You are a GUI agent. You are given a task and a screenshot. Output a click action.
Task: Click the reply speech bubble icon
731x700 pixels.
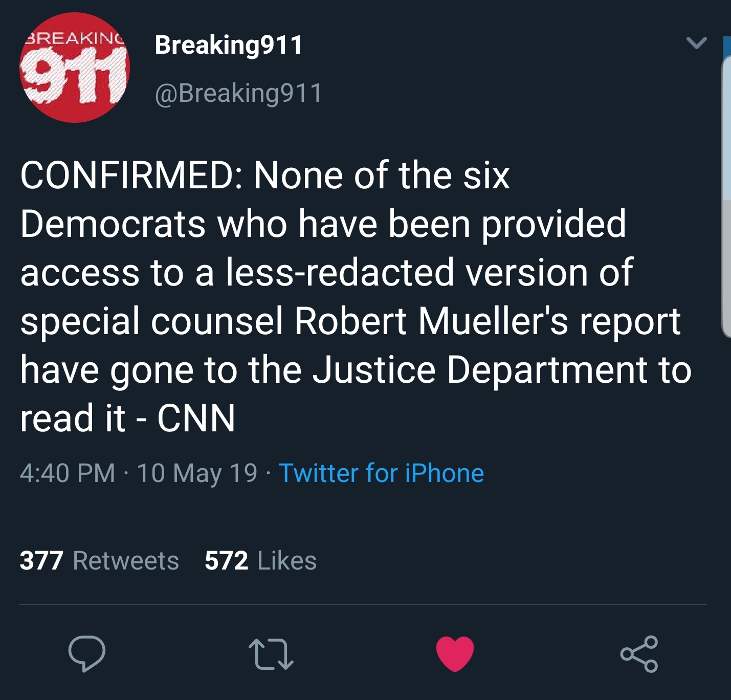(86, 653)
